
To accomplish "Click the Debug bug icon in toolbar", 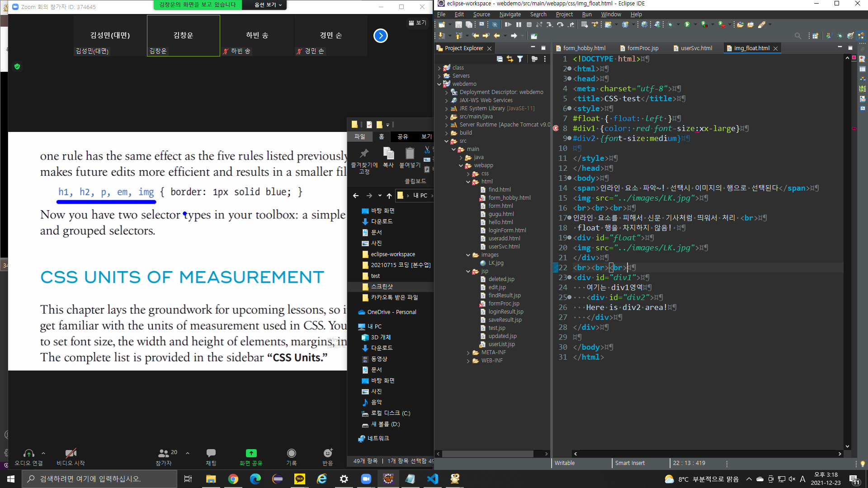I will (670, 24).
